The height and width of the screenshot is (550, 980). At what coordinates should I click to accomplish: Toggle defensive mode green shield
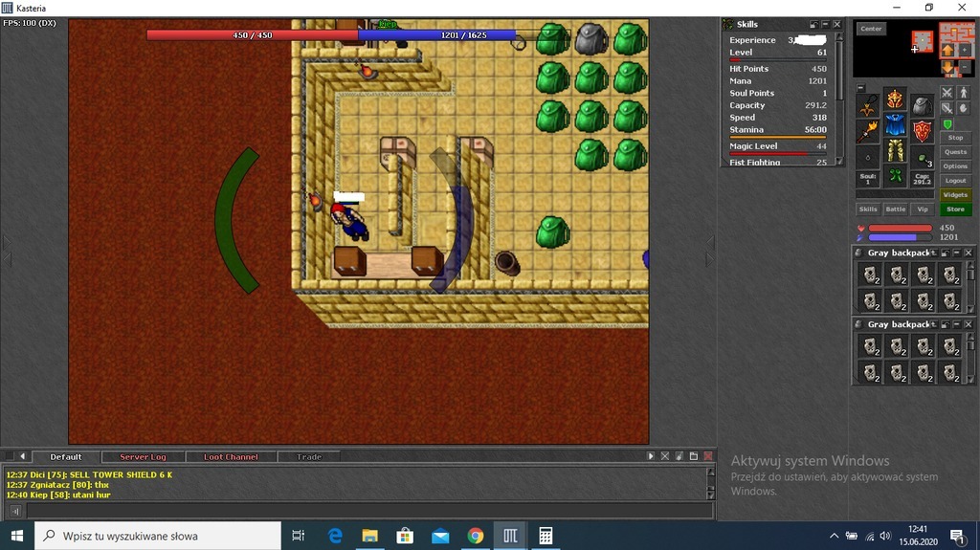coord(947,124)
